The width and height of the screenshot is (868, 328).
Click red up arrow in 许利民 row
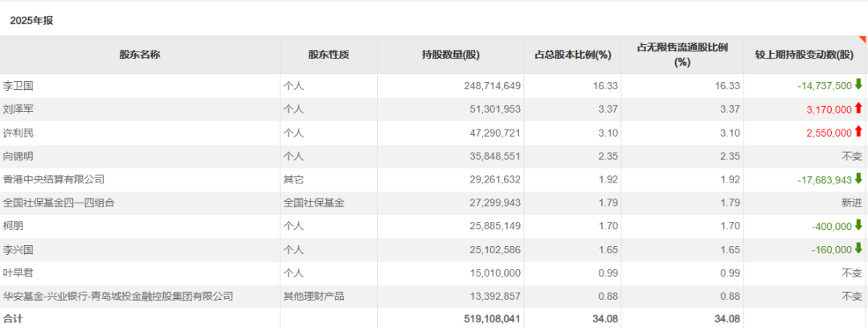(858, 132)
